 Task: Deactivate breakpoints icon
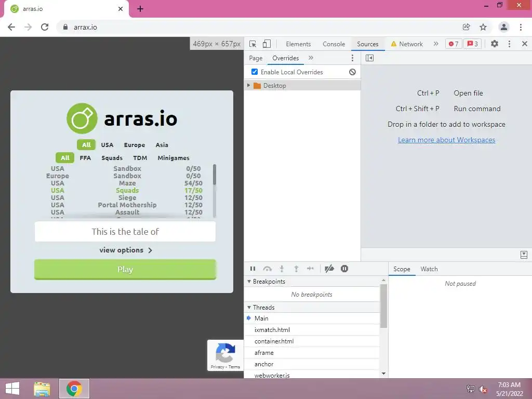tap(329, 269)
